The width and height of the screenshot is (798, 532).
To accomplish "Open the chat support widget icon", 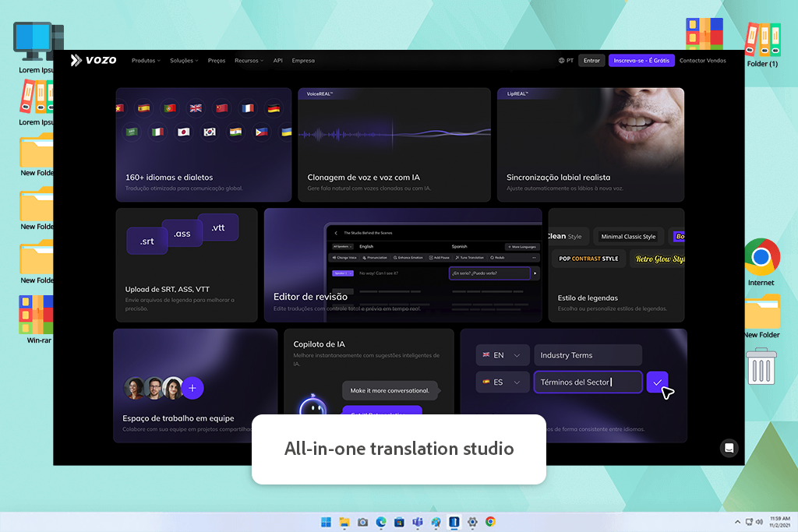I will tap(729, 448).
